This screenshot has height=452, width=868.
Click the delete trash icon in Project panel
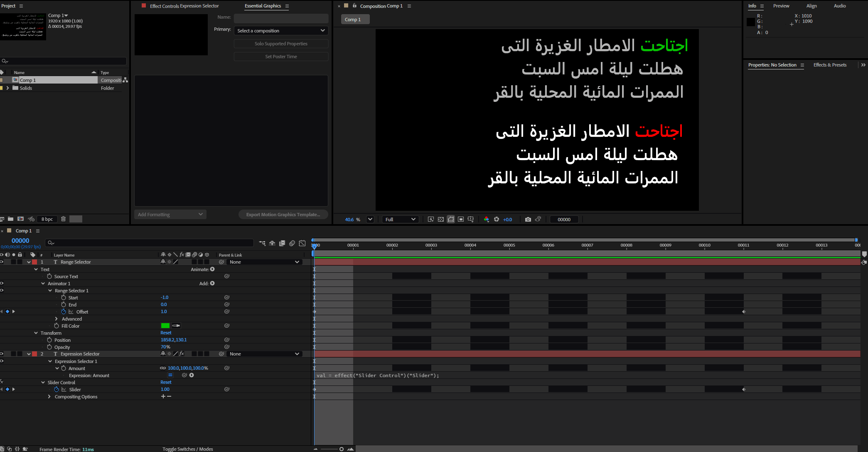tap(63, 219)
